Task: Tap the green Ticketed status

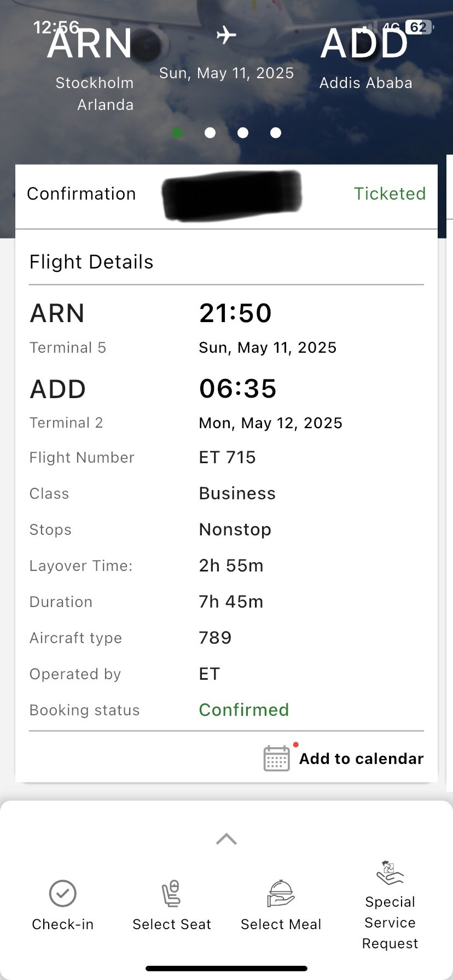Action: (390, 194)
